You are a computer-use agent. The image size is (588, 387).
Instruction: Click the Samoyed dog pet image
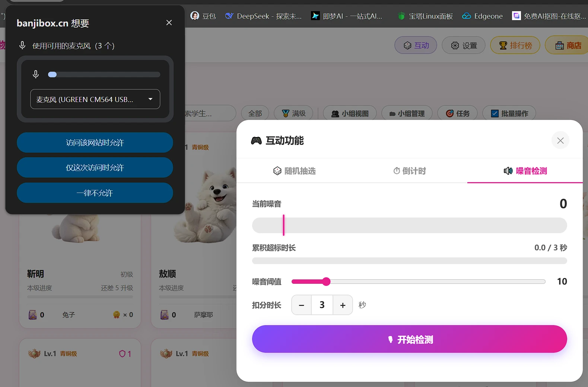pos(206,206)
